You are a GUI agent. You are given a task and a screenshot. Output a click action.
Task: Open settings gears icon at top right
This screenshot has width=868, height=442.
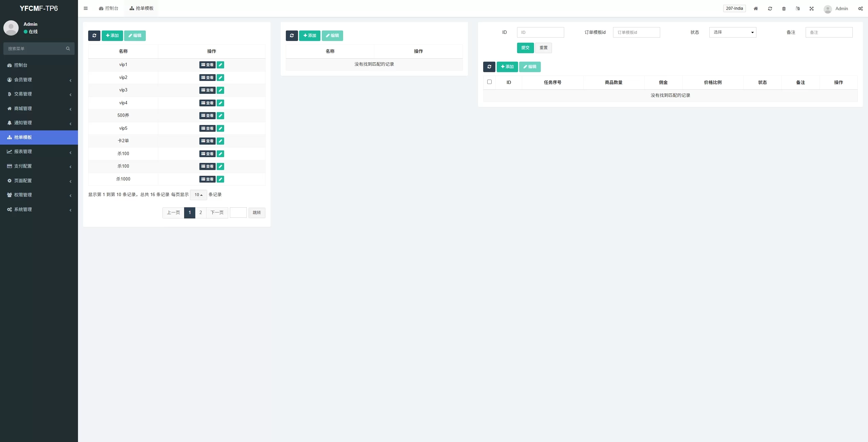(x=860, y=8)
